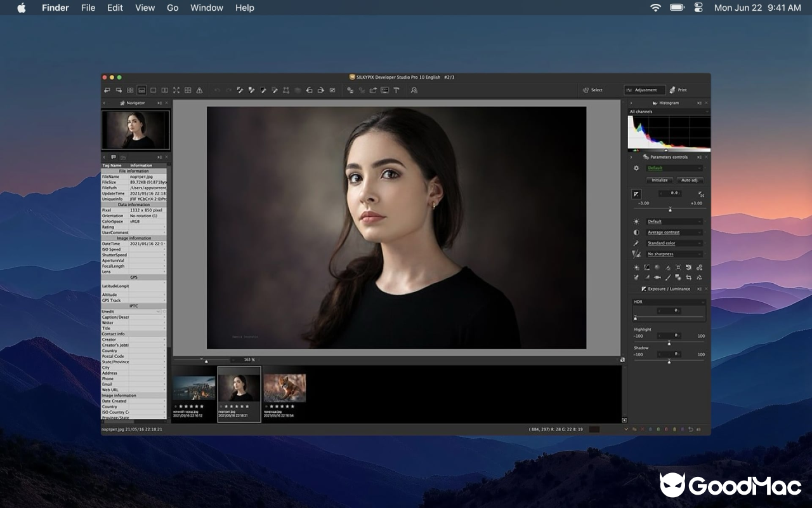The height and width of the screenshot is (508, 812).
Task: Click the contrast half-circle icon
Action: pyautogui.click(x=636, y=232)
